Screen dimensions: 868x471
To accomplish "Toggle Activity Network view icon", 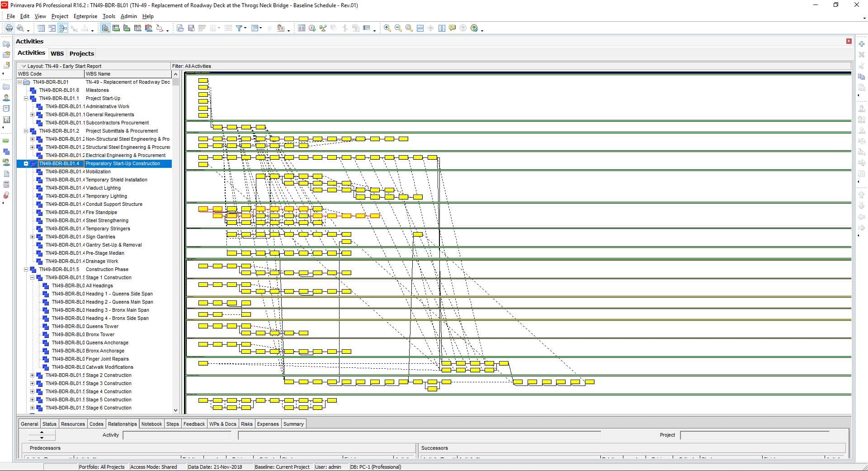I will 63,28.
